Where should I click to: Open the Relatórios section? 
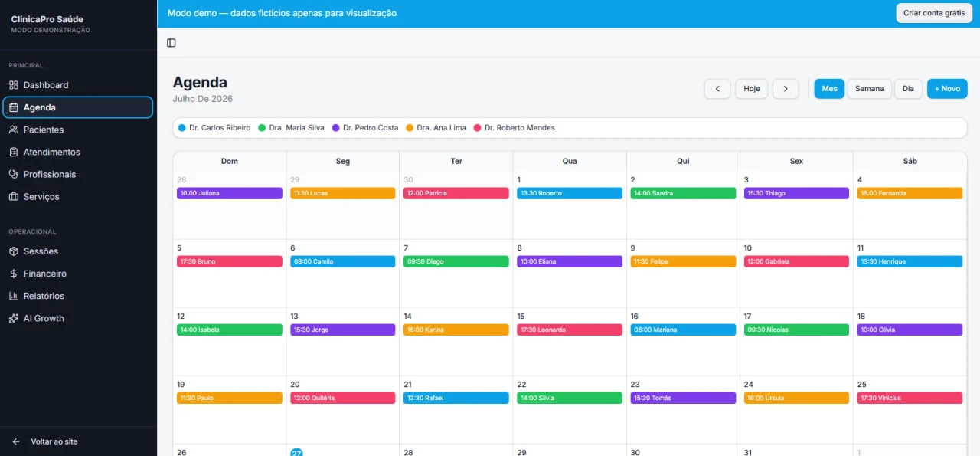tap(78, 296)
